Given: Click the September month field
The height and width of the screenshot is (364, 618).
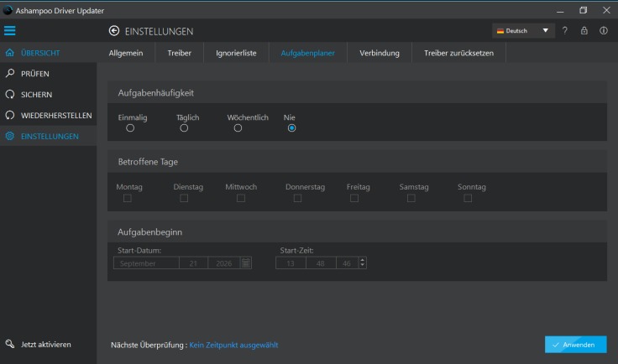Looking at the screenshot, I should (146, 263).
